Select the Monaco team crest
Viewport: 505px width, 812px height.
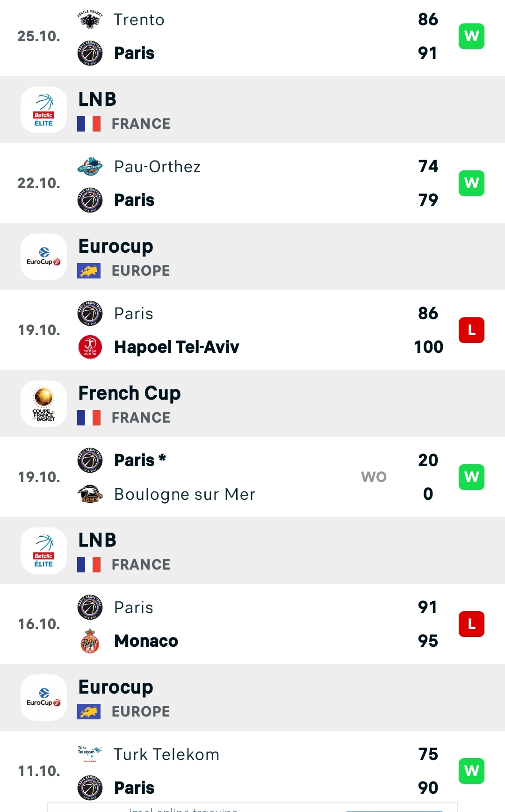(90, 641)
